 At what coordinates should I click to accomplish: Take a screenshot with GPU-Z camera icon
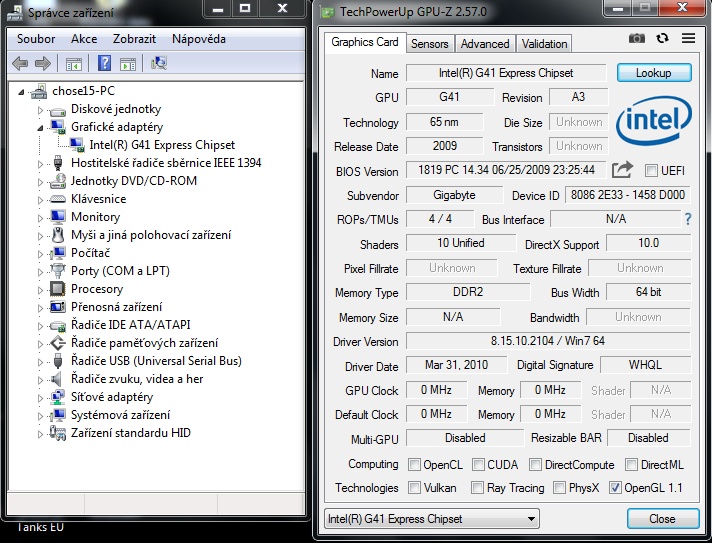point(637,39)
